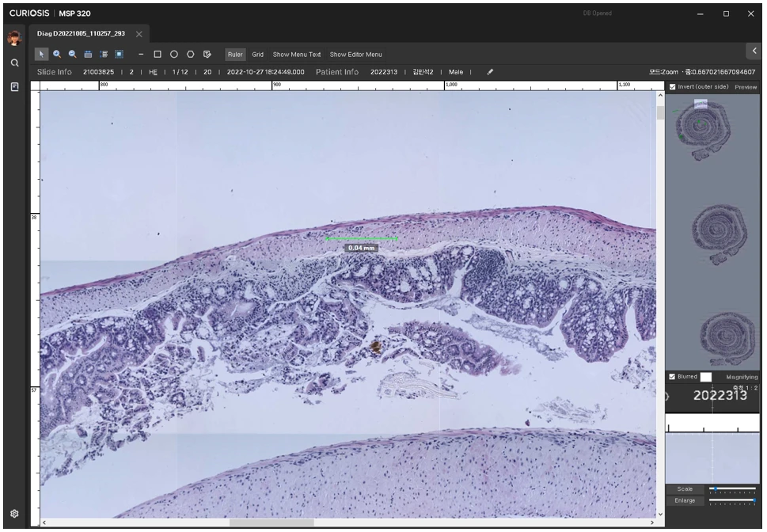Click Show Menu Text button
Viewport: 767px width, 532px height.
click(x=296, y=55)
